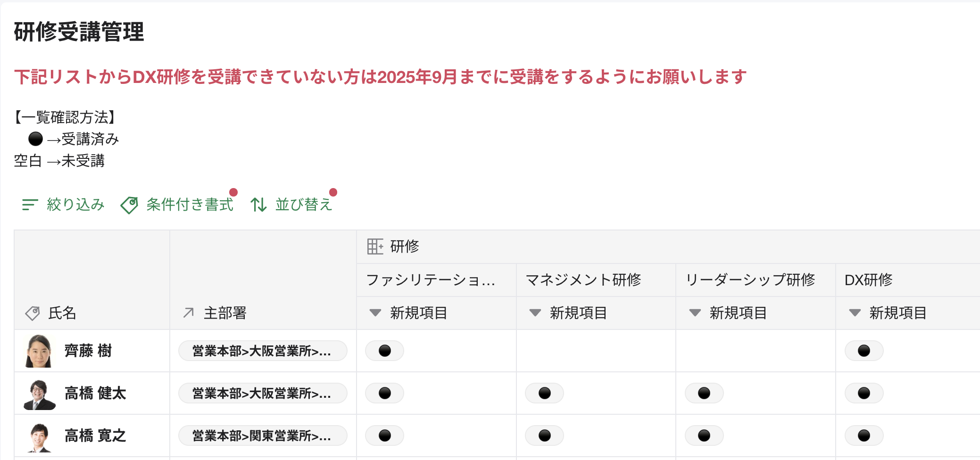Open 高橋 寛之's 営業本部>関東営業所 department tag
The image size is (980, 460).
click(262, 436)
